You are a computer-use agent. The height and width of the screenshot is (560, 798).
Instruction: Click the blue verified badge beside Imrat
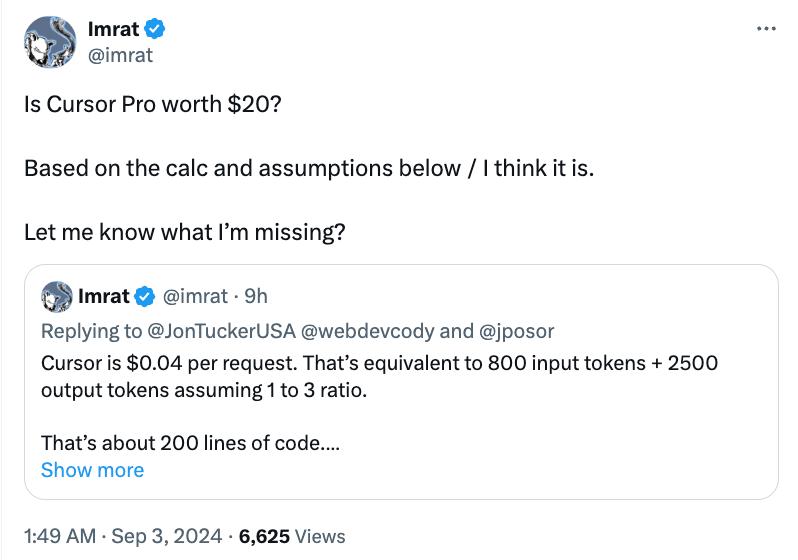click(155, 29)
